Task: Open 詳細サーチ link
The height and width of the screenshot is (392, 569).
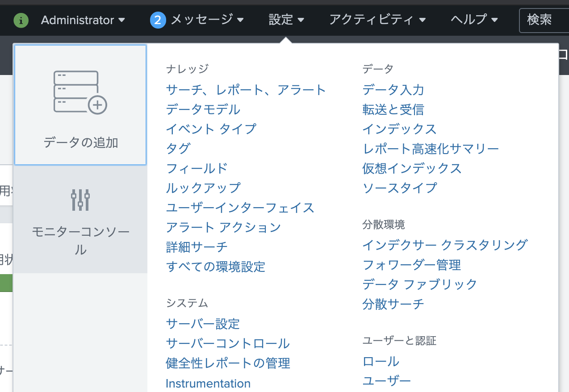Action: click(197, 247)
